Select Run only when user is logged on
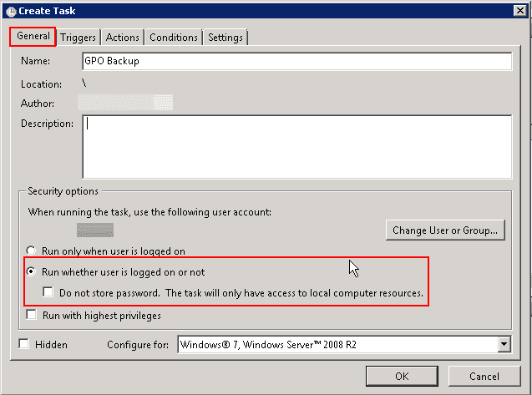 click(32, 251)
